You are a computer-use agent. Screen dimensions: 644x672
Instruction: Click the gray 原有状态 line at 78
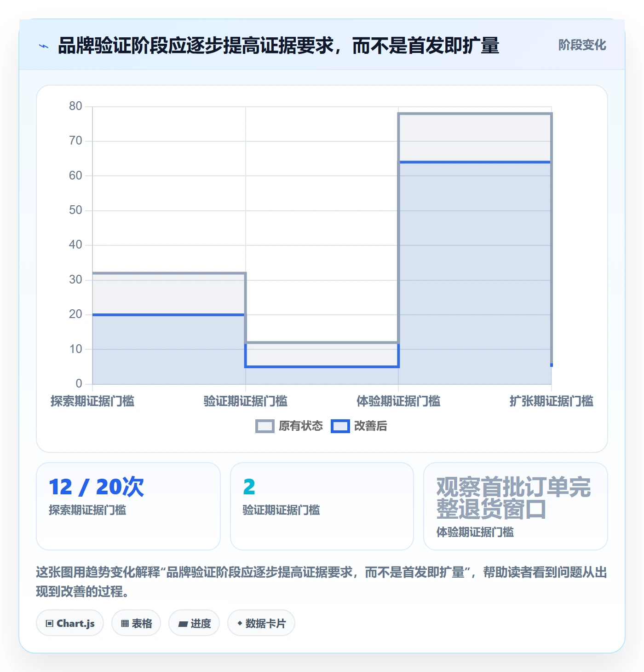coord(475,113)
